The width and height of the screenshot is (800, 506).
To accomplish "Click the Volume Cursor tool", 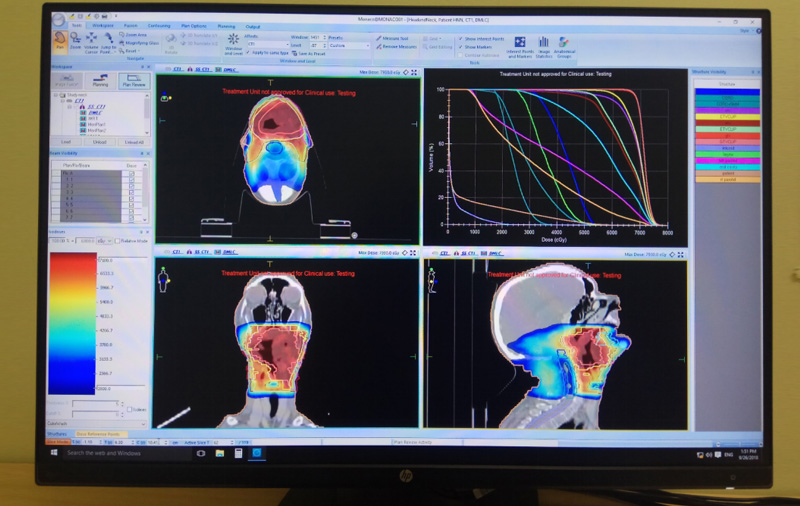I will (x=91, y=41).
